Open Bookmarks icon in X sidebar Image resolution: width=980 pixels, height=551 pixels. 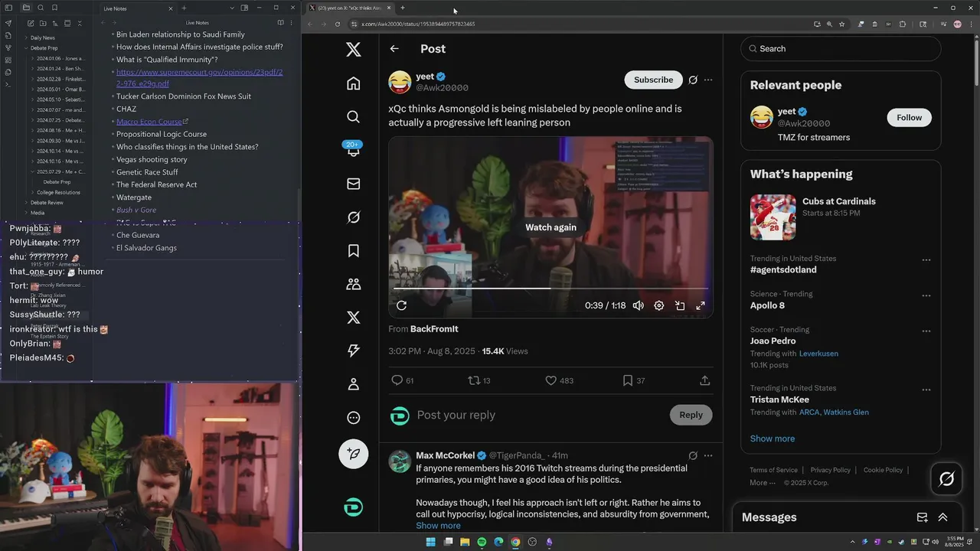(353, 250)
